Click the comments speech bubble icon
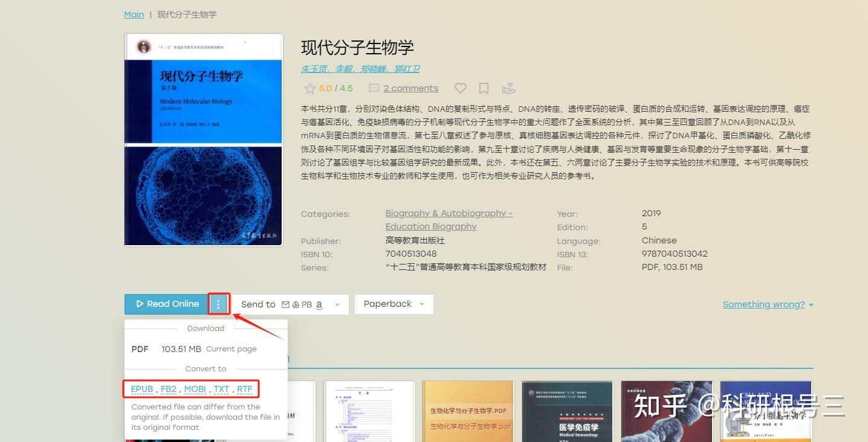 (x=374, y=88)
